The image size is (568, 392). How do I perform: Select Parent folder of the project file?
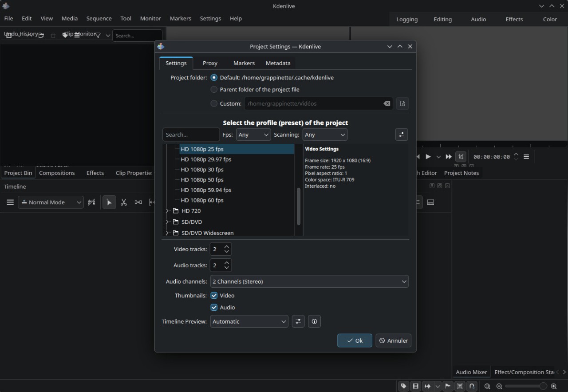pyautogui.click(x=214, y=90)
